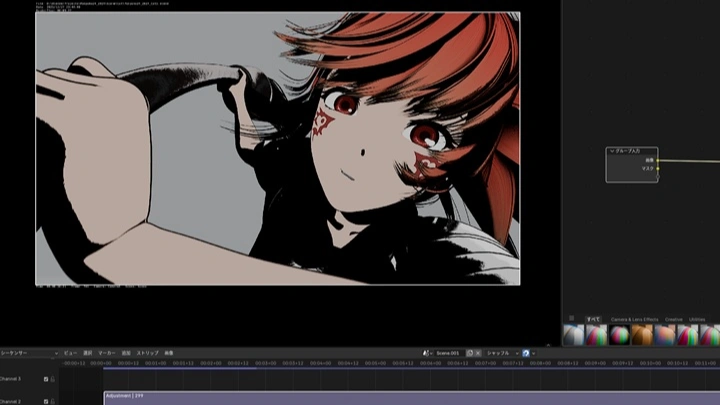The width and height of the screenshot is (720, 405).
Task: Click the scene browse icon beside Scene.001
Action: click(x=427, y=353)
